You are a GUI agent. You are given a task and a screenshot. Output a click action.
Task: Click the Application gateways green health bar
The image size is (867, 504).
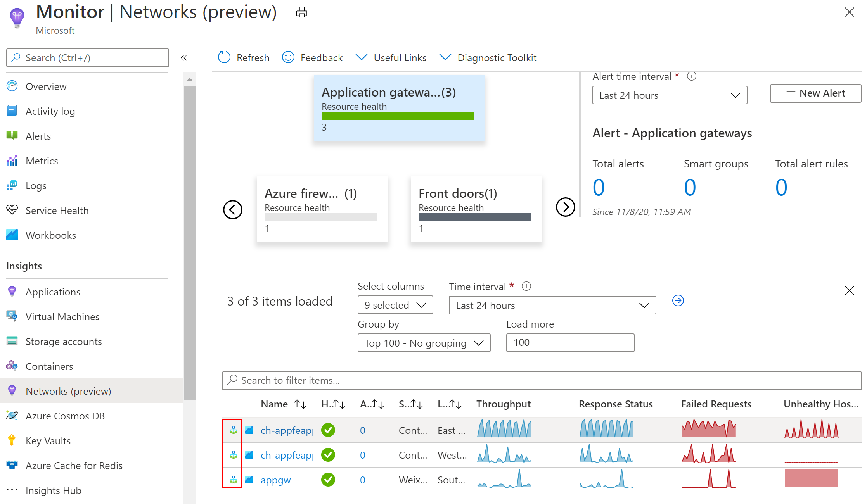click(x=398, y=116)
